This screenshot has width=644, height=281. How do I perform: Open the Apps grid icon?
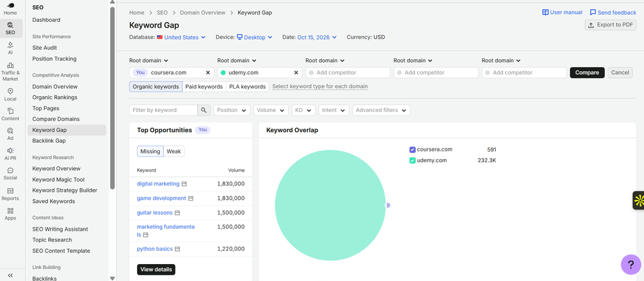point(10,214)
